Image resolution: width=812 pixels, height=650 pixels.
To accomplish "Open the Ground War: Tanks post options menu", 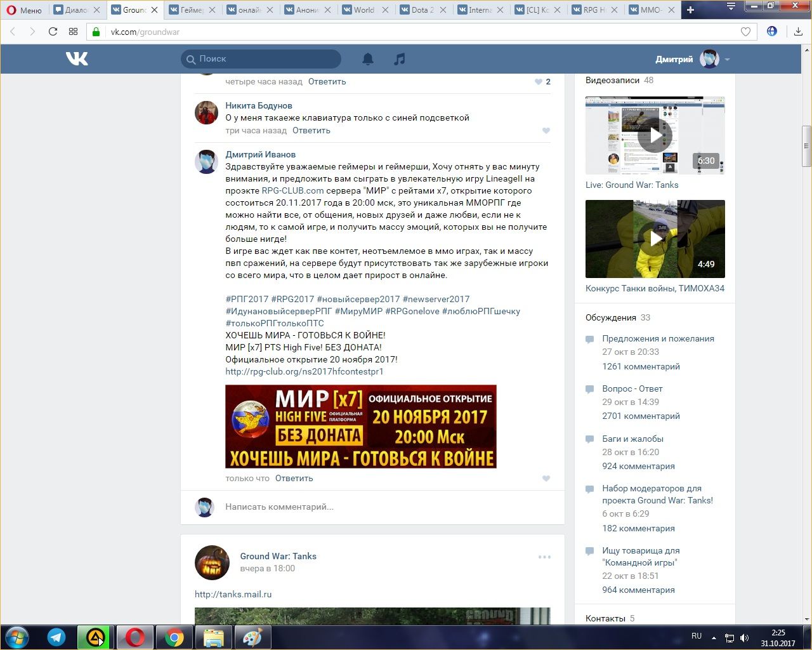I will point(544,557).
